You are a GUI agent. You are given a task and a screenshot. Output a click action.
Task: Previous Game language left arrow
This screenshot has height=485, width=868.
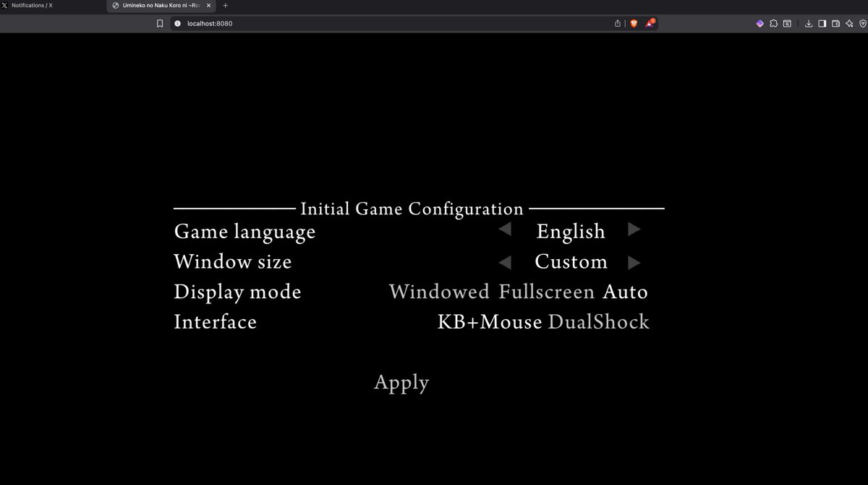pos(505,229)
